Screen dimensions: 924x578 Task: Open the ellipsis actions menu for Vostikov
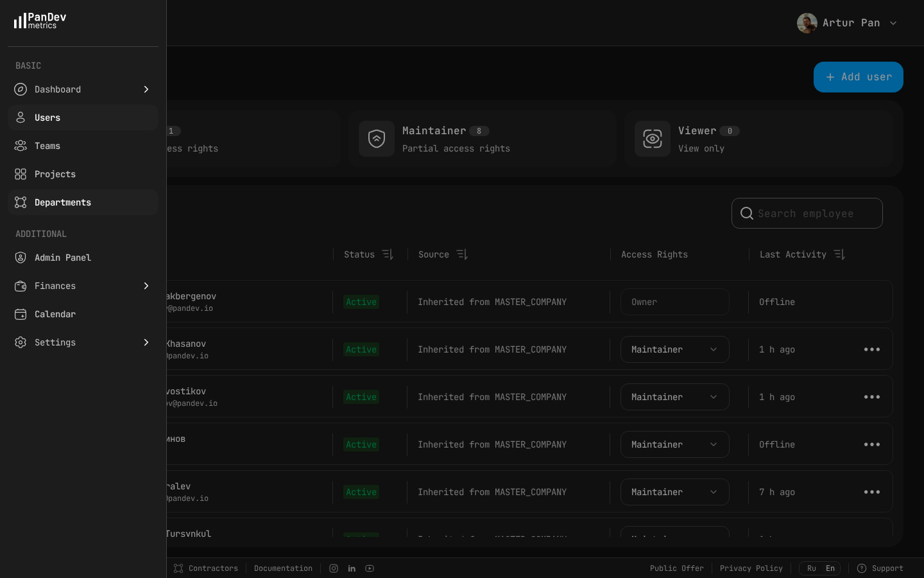[x=872, y=397]
